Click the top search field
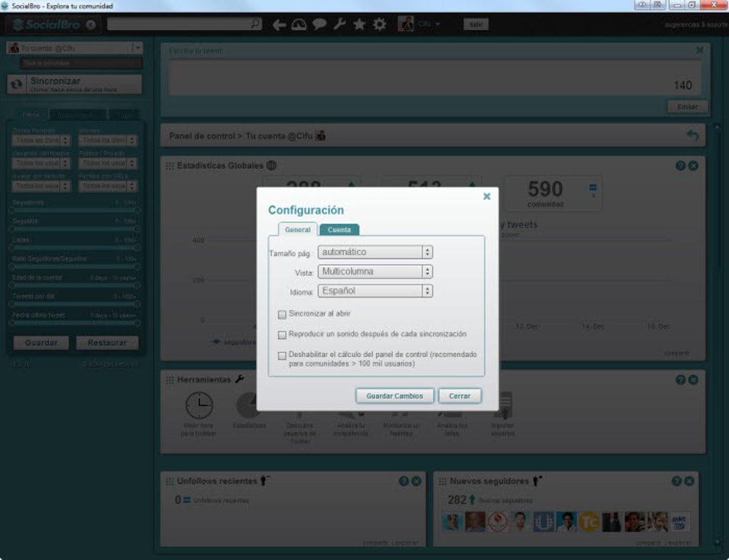Screen dimensions: 729x560 (184, 24)
